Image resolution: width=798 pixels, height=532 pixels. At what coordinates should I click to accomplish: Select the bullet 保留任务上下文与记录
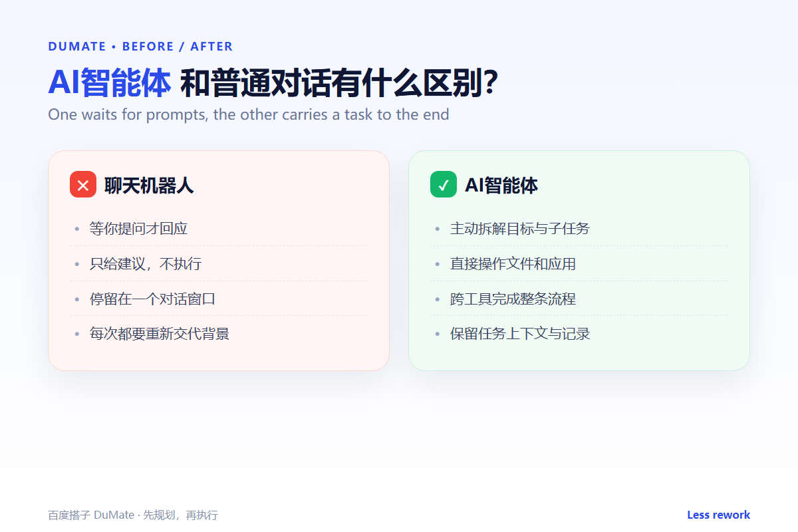click(520, 333)
